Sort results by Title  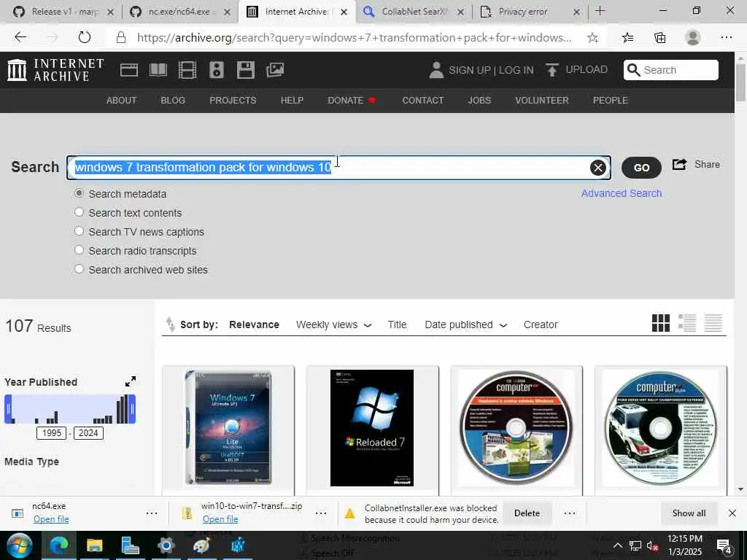click(397, 324)
